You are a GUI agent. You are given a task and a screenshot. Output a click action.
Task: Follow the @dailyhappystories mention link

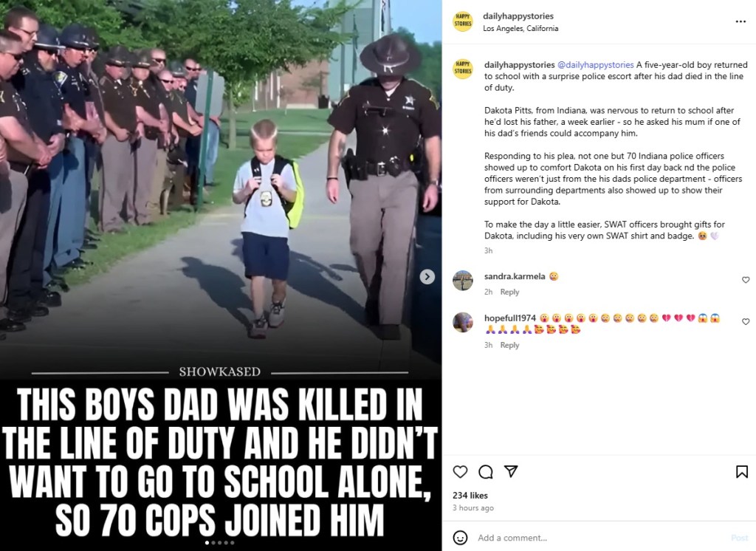point(596,65)
